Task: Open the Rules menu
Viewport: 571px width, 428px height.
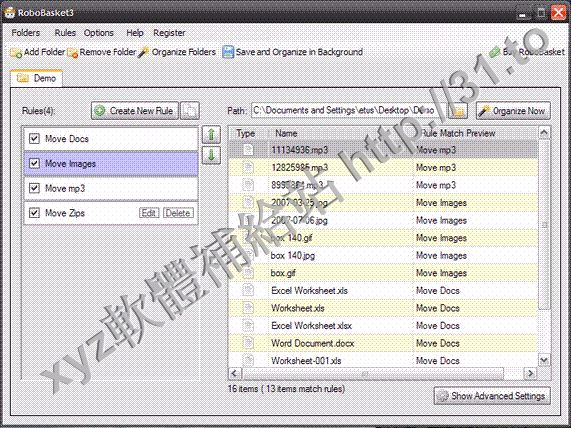Action: 65,33
